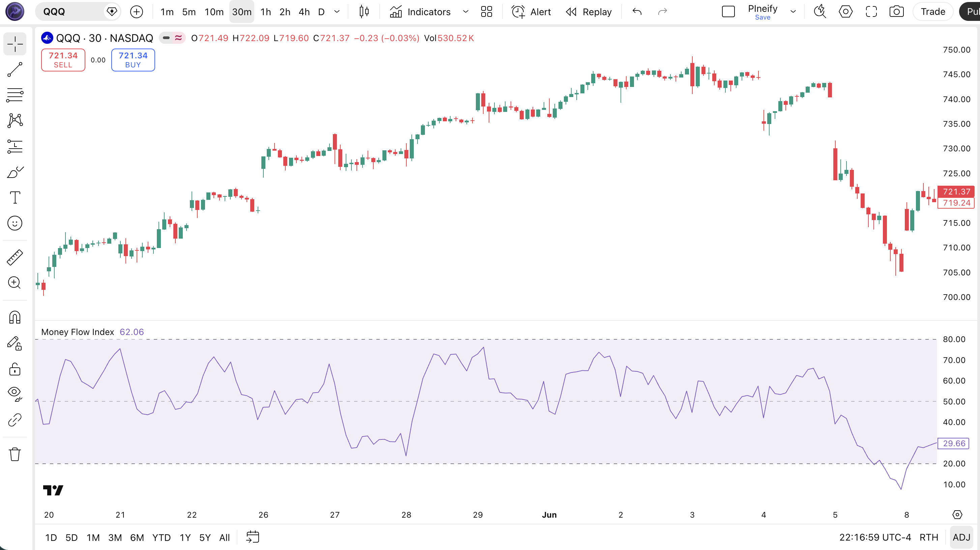Select the crosshair cursor tool
The image size is (980, 550).
tap(15, 44)
